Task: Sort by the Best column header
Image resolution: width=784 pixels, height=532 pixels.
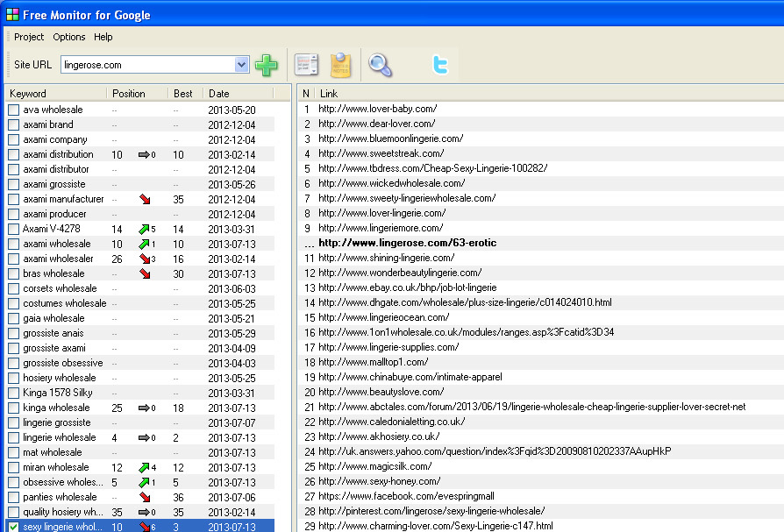Action: (186, 94)
